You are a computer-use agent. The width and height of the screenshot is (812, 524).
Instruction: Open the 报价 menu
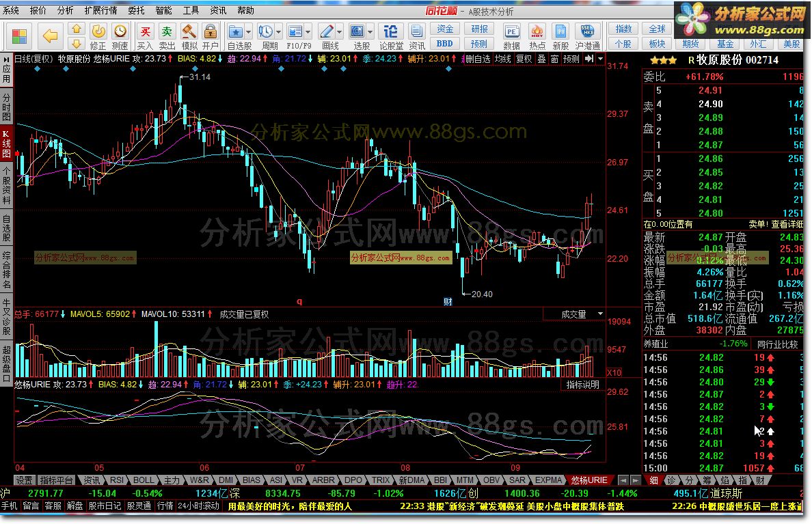38,10
